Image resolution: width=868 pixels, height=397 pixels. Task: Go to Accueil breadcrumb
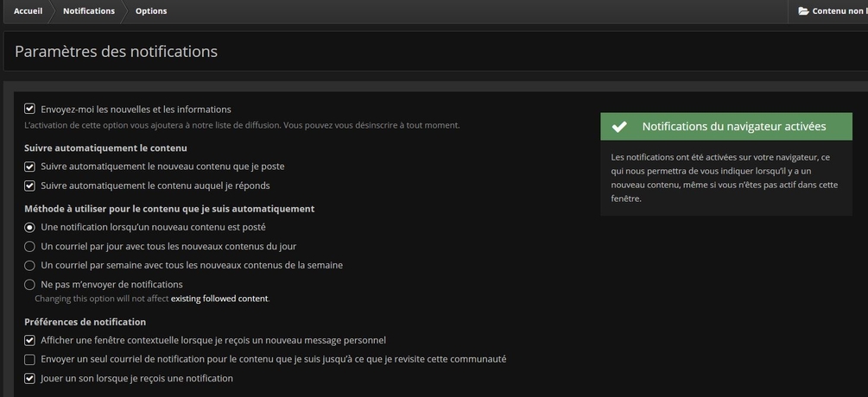click(x=28, y=11)
